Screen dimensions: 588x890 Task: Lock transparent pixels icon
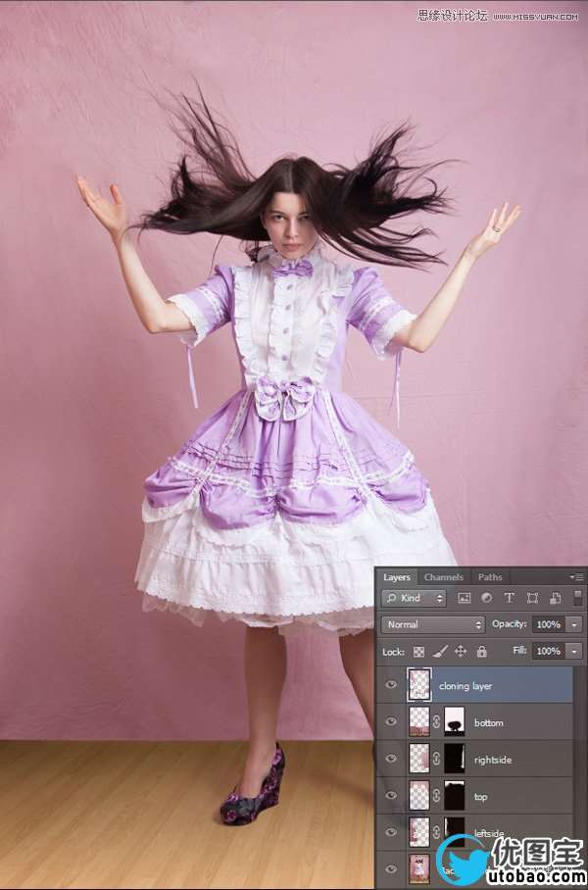[418, 652]
